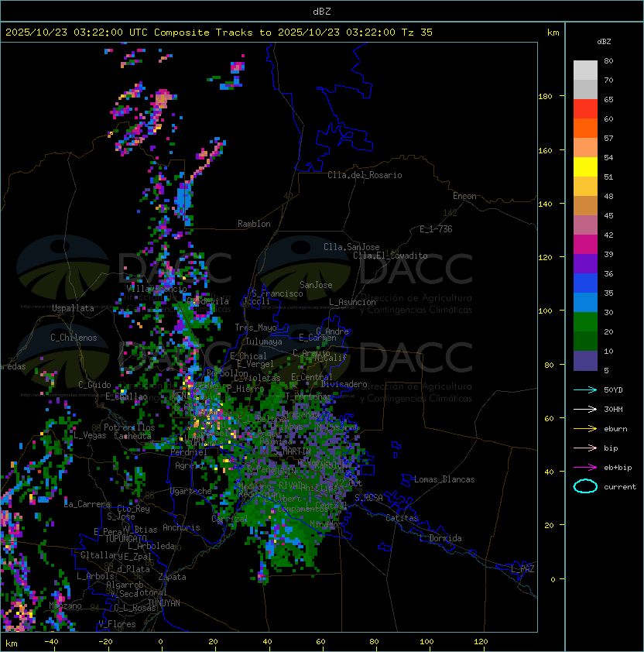The width and height of the screenshot is (644, 652).
Task: Click the 'Clla.del_Rosario' map label
Action: [x=365, y=175]
